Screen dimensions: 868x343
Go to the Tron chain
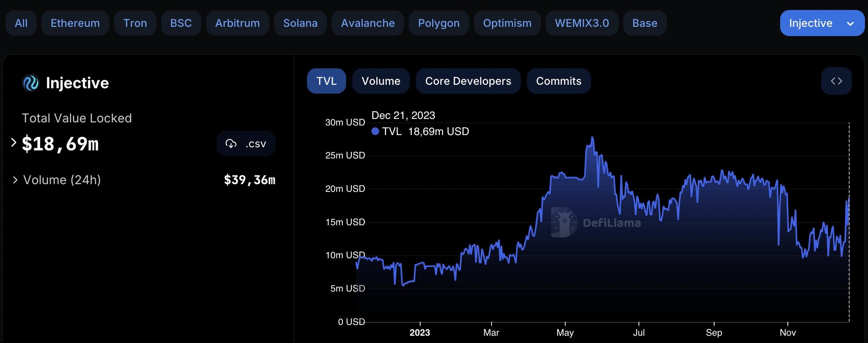[x=135, y=23]
